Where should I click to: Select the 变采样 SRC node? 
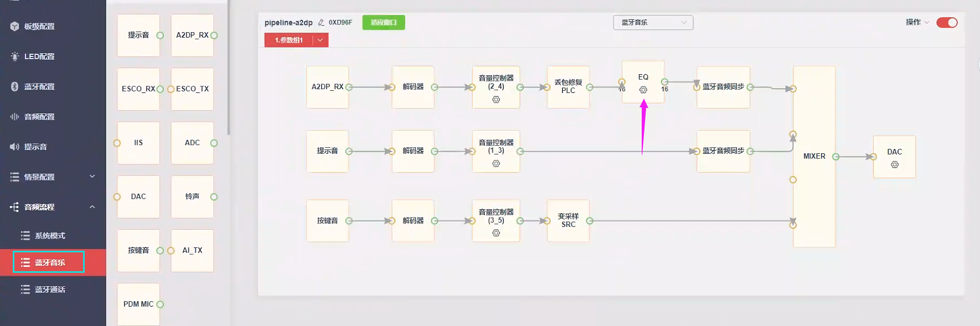tap(568, 221)
